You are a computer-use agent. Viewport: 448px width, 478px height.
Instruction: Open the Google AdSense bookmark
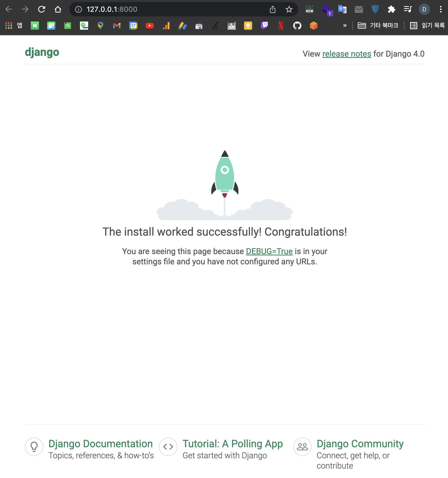coord(182,26)
